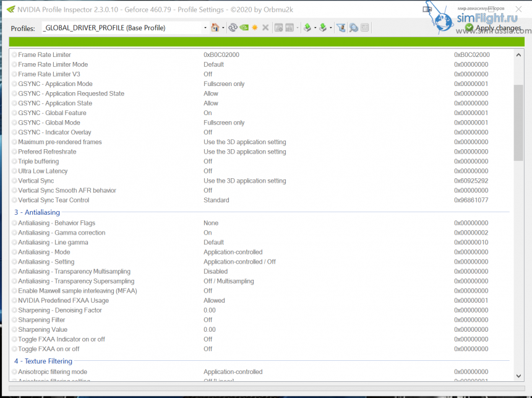Apply the modified-settings filter icon

tap(341, 27)
